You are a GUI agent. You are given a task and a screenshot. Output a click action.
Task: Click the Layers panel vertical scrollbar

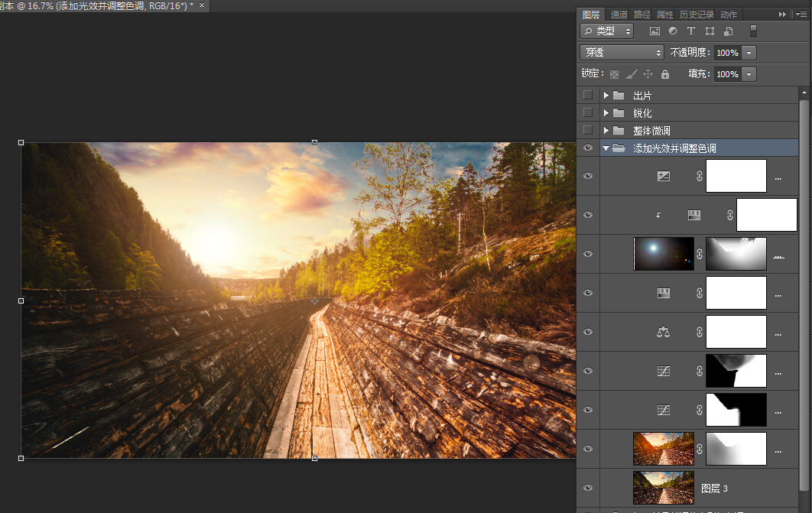[804, 295]
